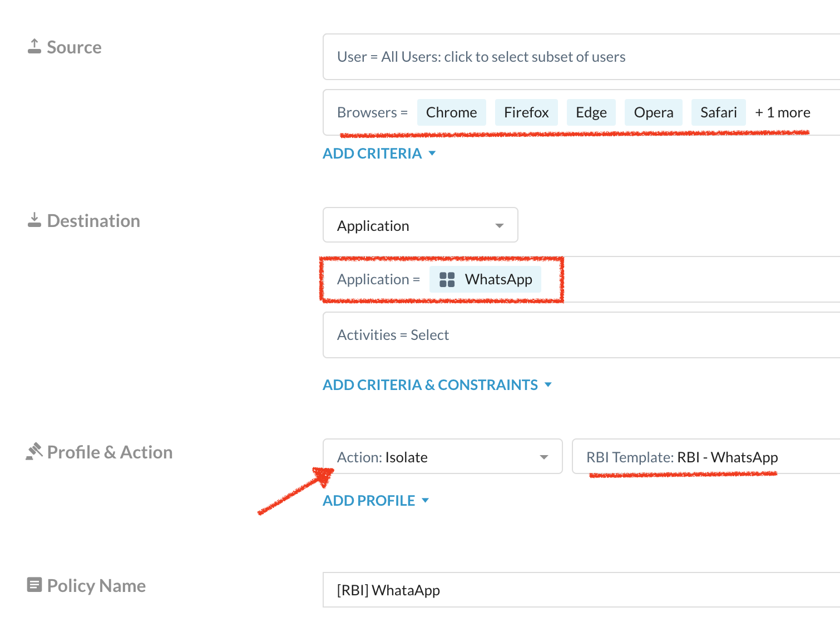Viewport: 840px width, 622px height.
Task: Click the 'Application =' label
Action: pyautogui.click(x=378, y=279)
